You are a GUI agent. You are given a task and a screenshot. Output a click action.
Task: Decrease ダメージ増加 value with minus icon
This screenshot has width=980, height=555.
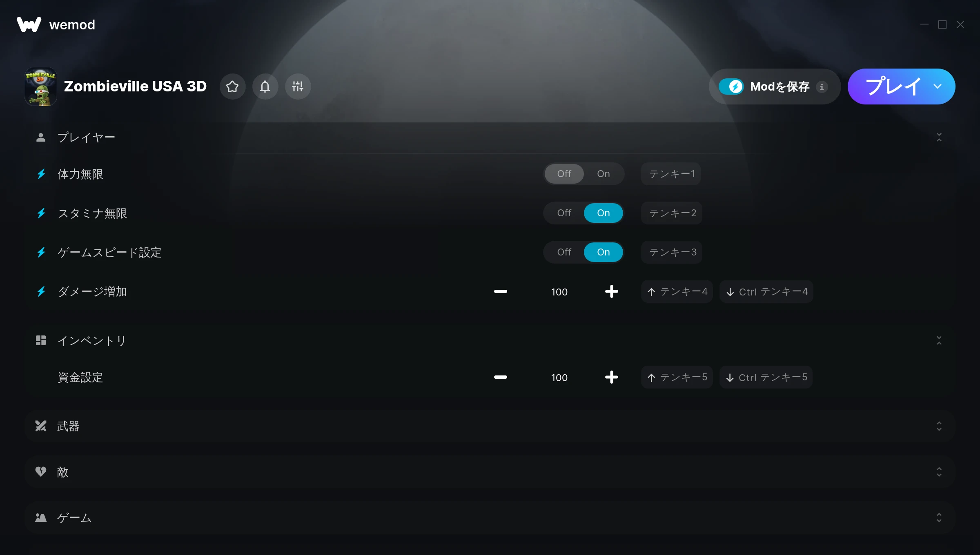pyautogui.click(x=501, y=291)
